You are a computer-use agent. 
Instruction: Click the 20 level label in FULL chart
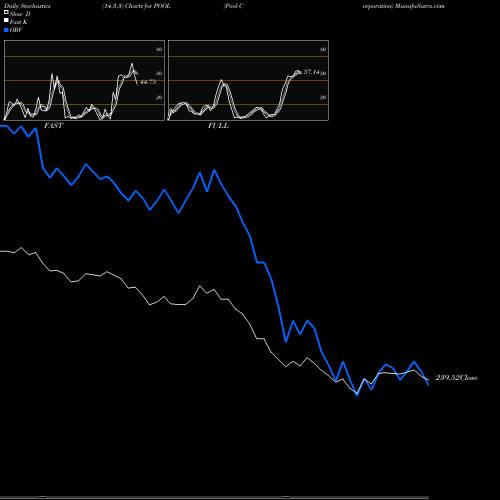(323, 97)
